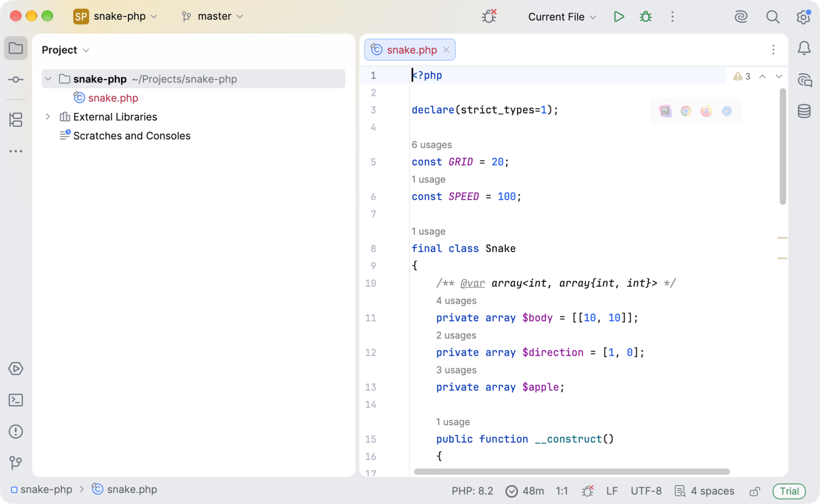Click snake.php breadcrumb in navigation bar

tap(125, 490)
